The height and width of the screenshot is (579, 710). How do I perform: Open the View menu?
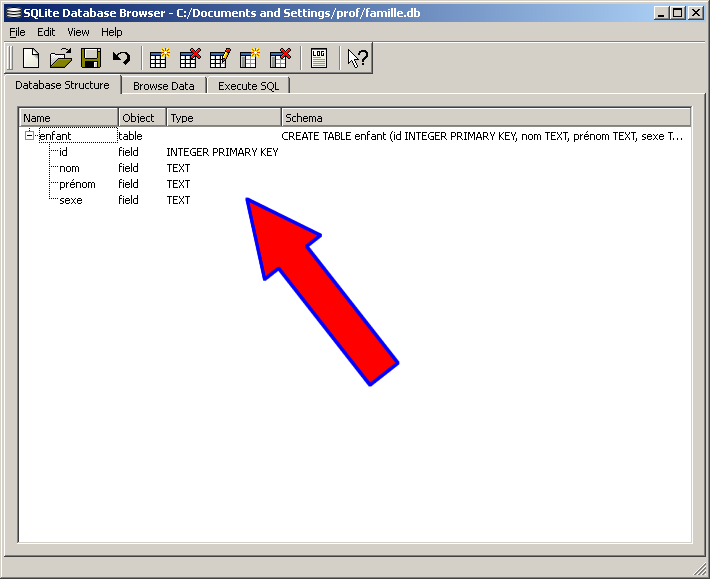click(78, 32)
